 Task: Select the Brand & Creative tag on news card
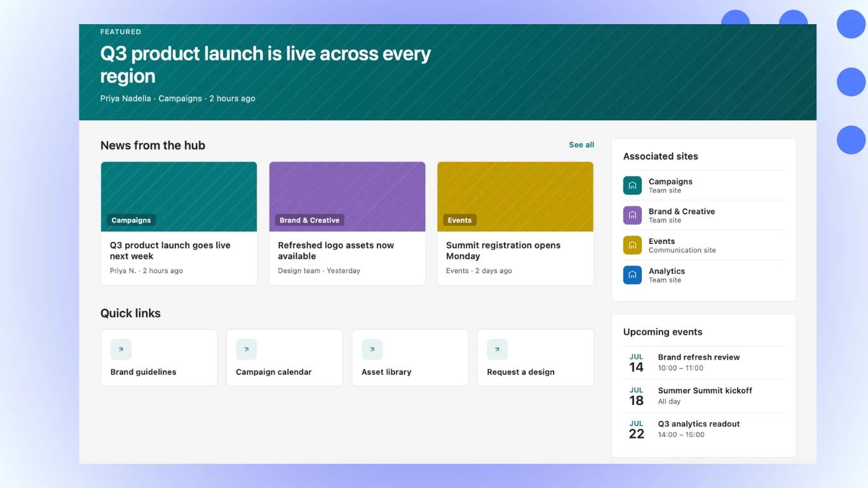(309, 220)
